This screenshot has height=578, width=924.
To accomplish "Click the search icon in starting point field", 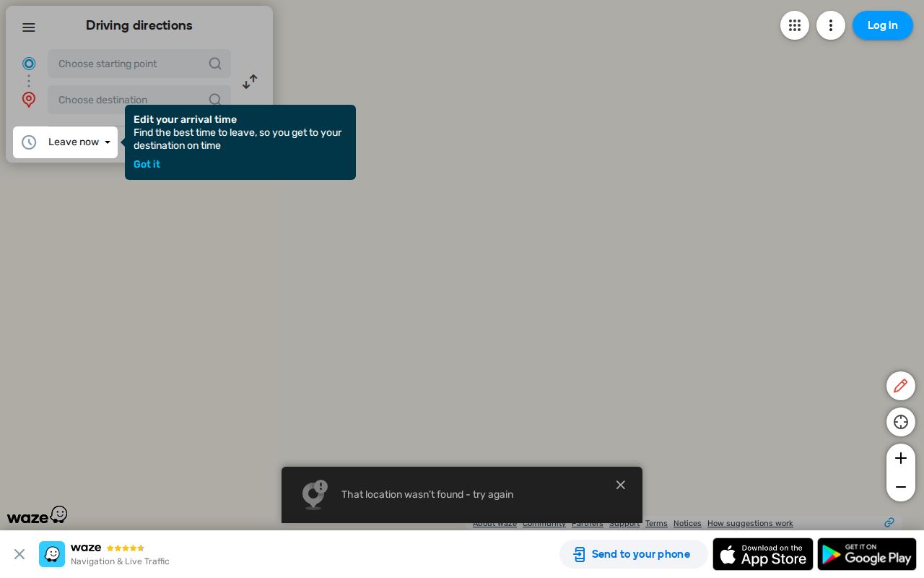I will point(215,64).
